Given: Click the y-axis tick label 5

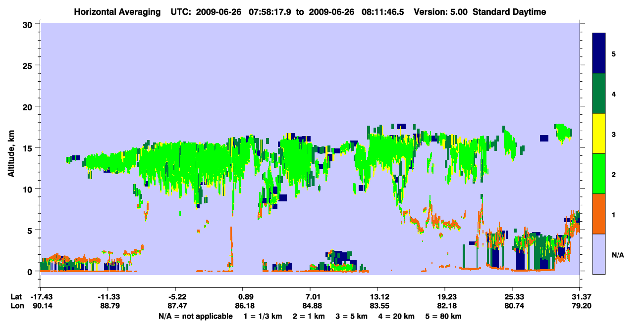Looking at the screenshot, I should pyautogui.click(x=31, y=230).
